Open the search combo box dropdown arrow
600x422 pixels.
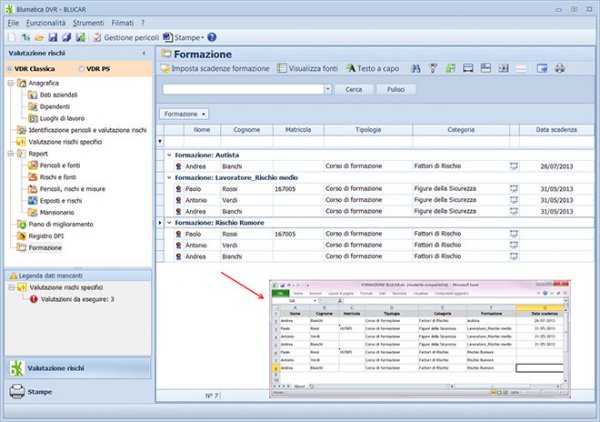327,89
